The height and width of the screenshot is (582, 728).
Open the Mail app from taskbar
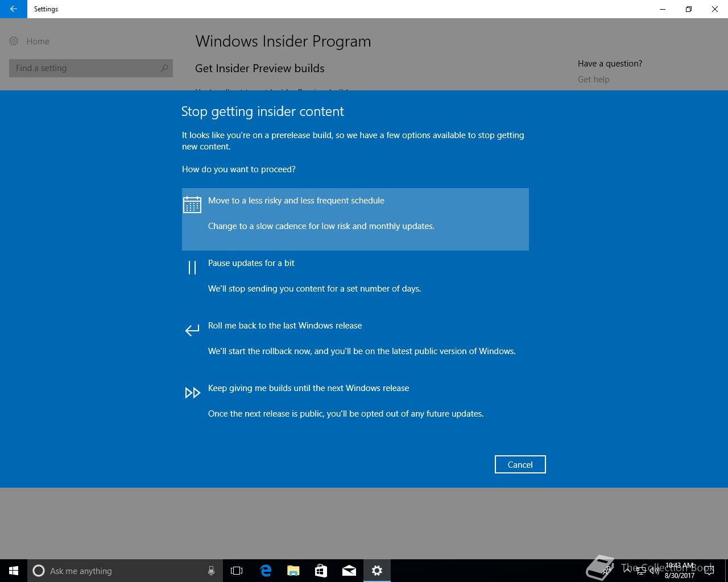(x=349, y=571)
